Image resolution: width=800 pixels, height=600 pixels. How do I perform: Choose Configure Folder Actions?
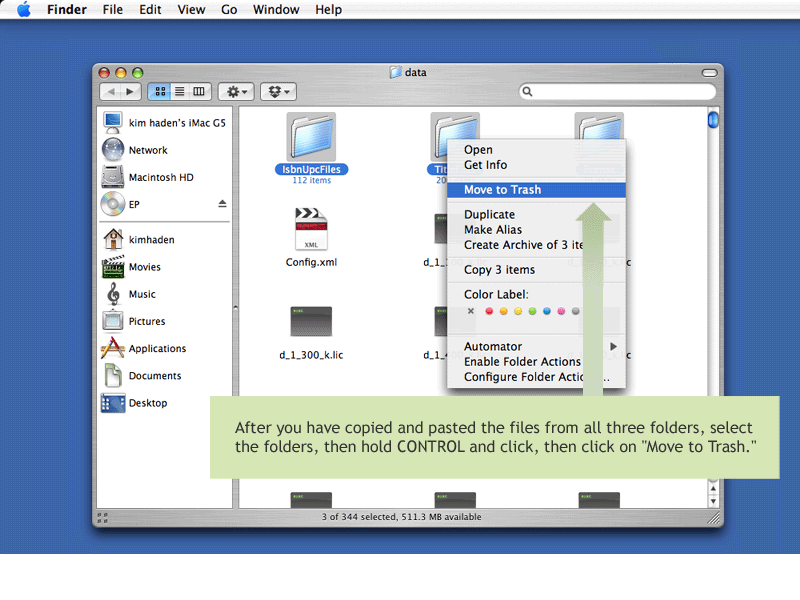pyautogui.click(x=536, y=377)
